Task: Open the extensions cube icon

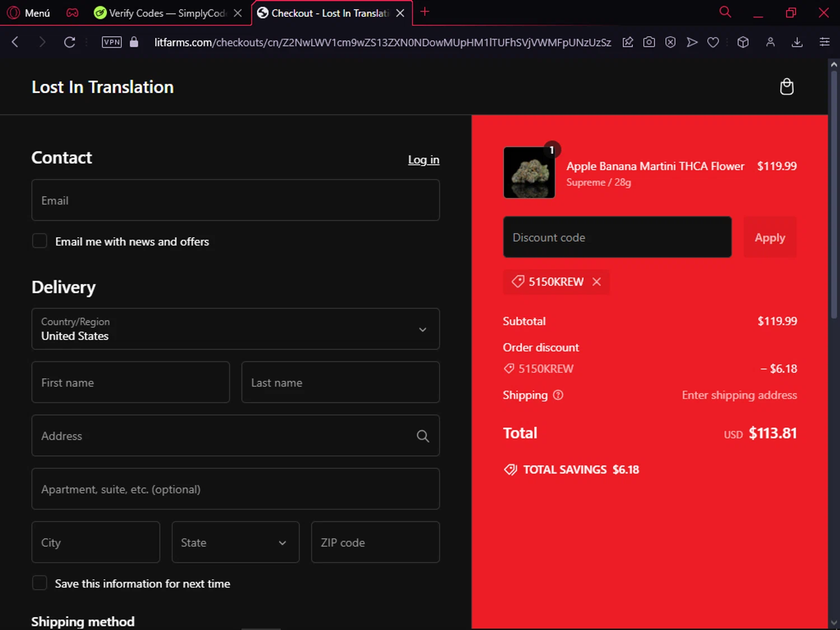Action: [x=743, y=42]
